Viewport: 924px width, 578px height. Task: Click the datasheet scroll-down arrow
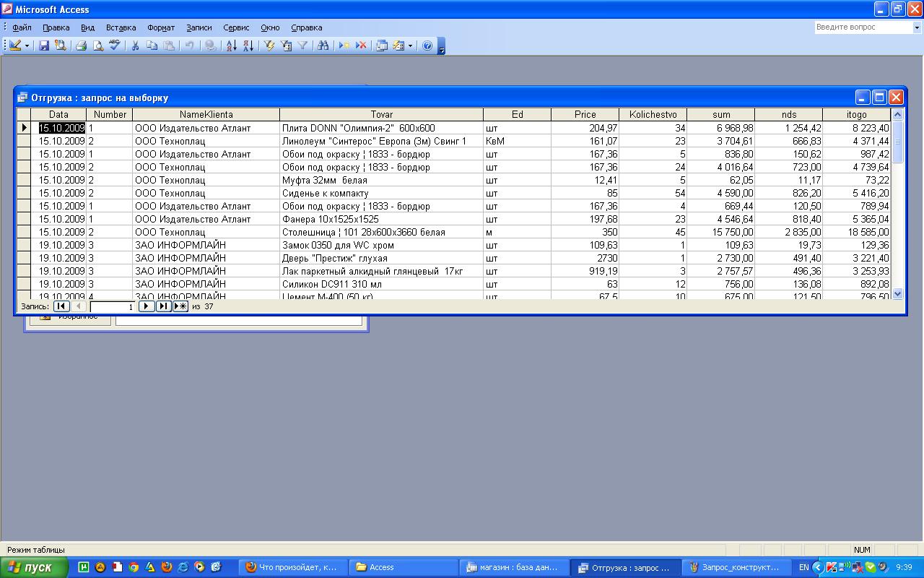coord(898,293)
